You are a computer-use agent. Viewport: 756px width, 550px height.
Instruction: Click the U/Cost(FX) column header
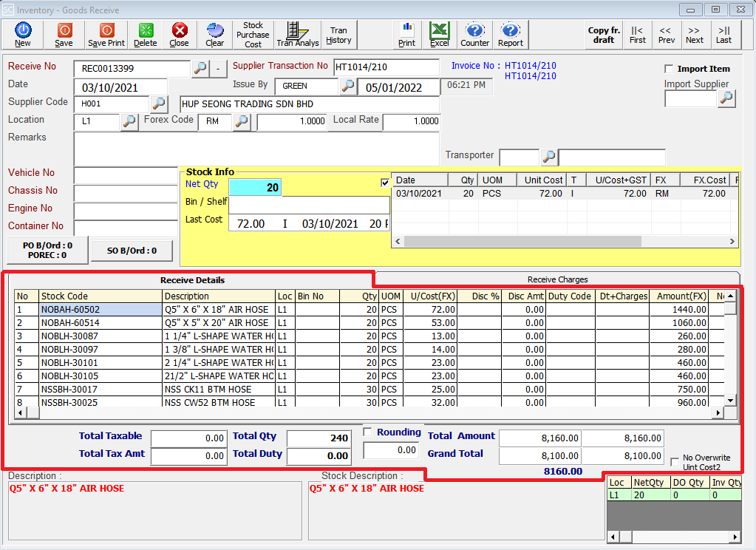430,296
